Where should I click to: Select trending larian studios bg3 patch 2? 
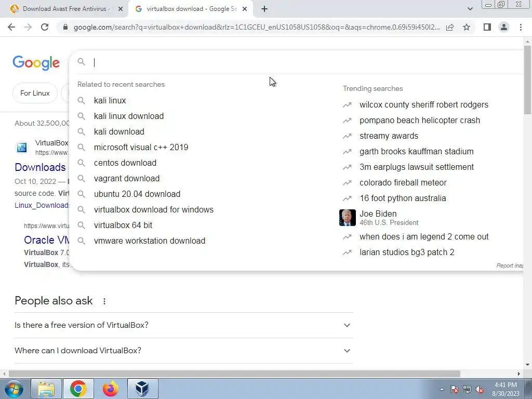[407, 252]
